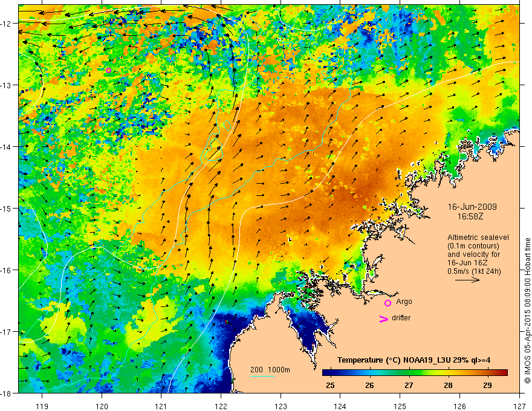Click the latitude label -15
The height and width of the screenshot is (411, 532).
[x=7, y=208]
